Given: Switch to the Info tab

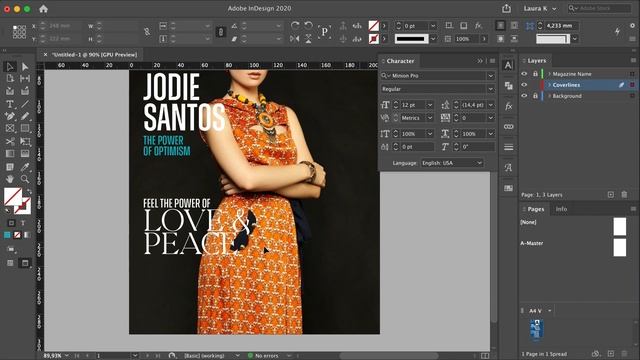Looking at the screenshot, I should (561, 209).
